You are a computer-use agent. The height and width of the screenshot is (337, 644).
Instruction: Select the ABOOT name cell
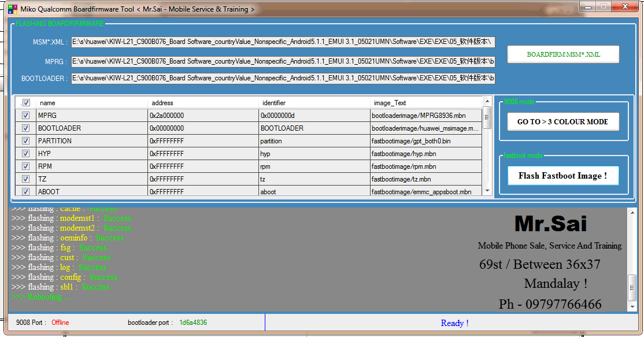pyautogui.click(x=91, y=191)
